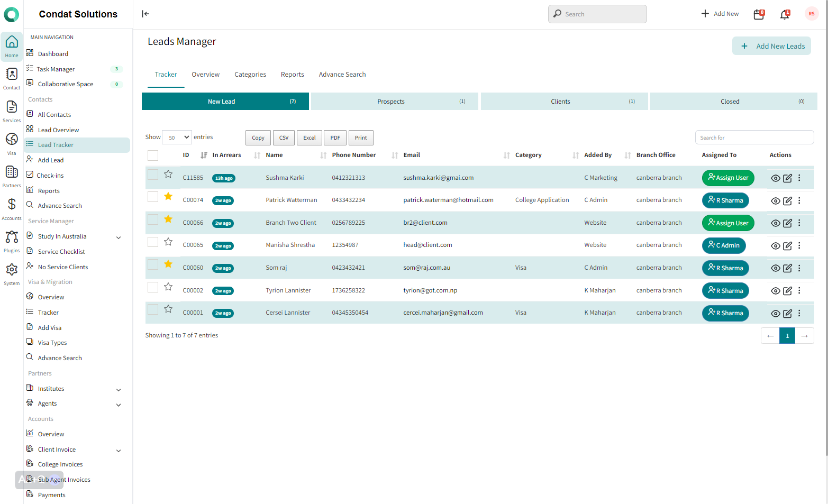Collapse the sidebar with arrow icon

[x=145, y=14]
